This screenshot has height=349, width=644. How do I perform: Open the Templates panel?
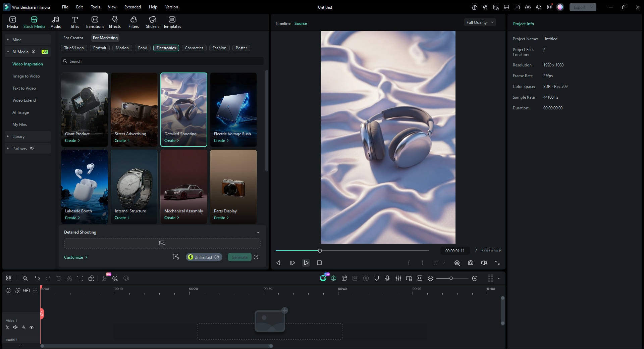click(172, 22)
